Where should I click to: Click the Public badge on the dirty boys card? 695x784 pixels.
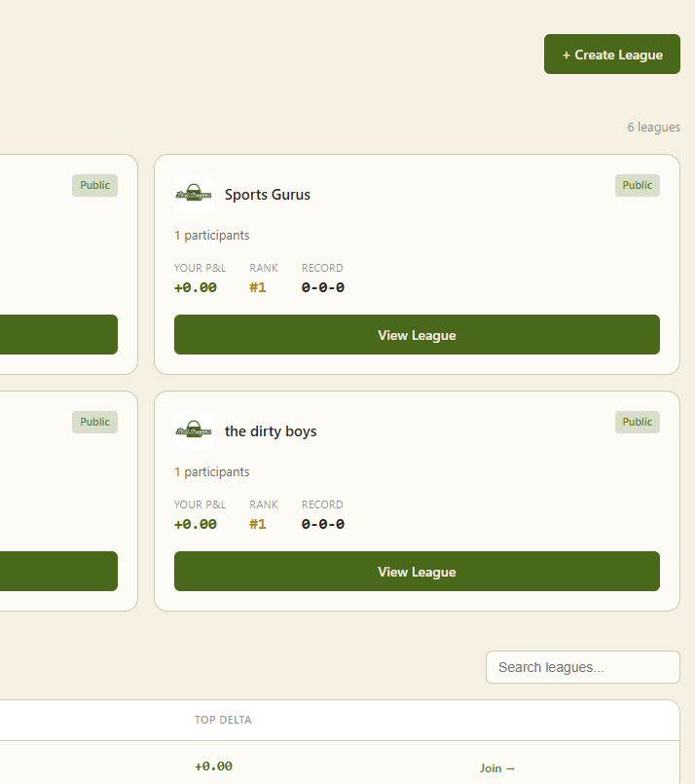(637, 422)
